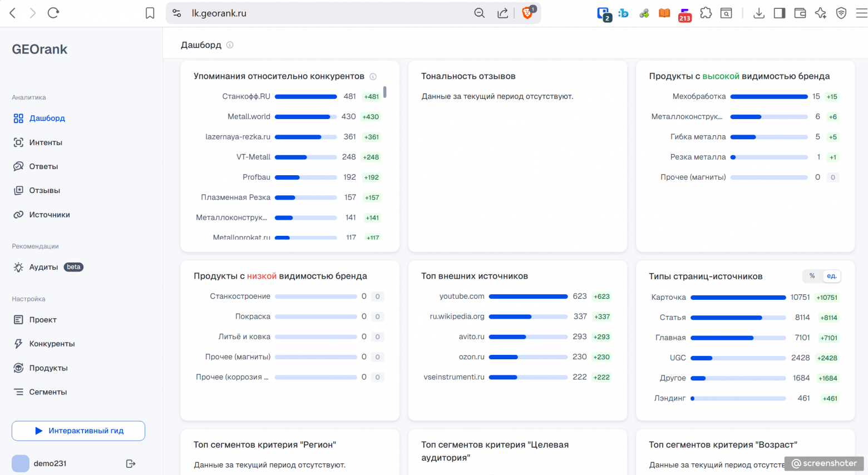This screenshot has height=475, width=868.
Task: Open the browser downloads icon
Action: pos(759,13)
